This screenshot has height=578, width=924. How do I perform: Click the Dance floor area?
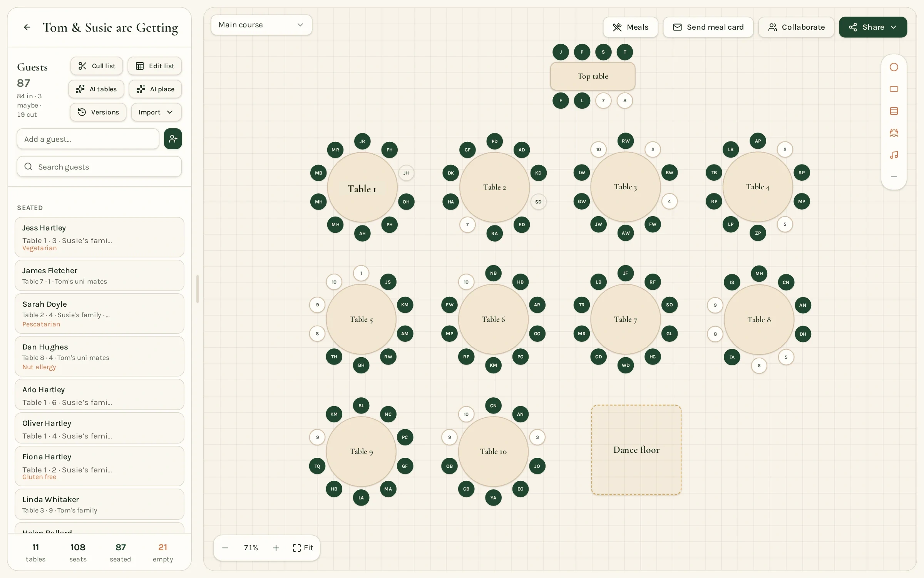636,450
